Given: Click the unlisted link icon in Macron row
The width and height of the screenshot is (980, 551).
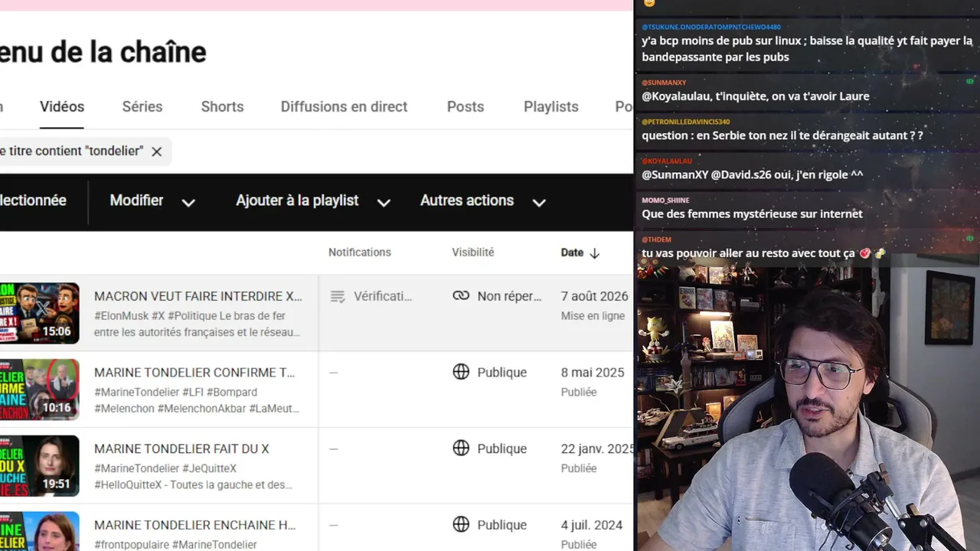Looking at the screenshot, I should coord(461,295).
